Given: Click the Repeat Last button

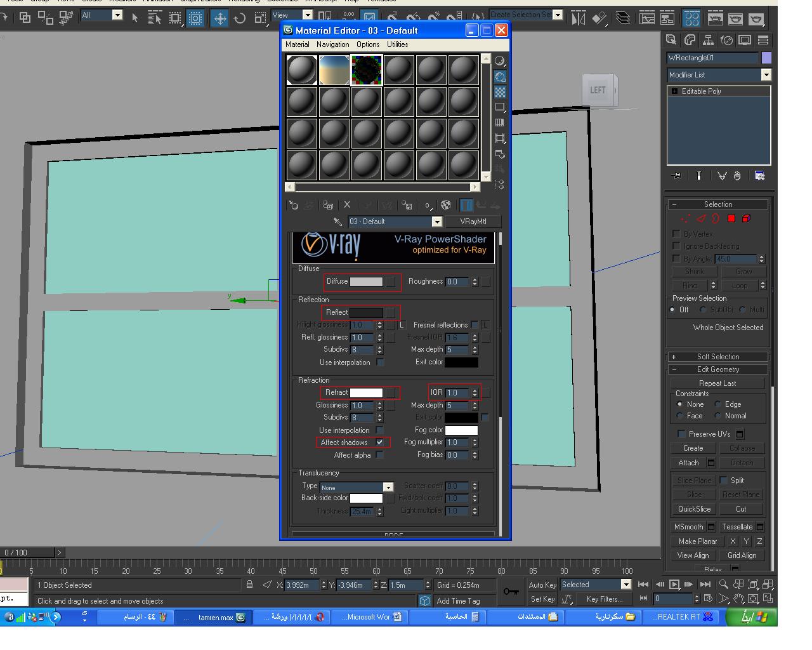Looking at the screenshot, I should tap(717, 383).
